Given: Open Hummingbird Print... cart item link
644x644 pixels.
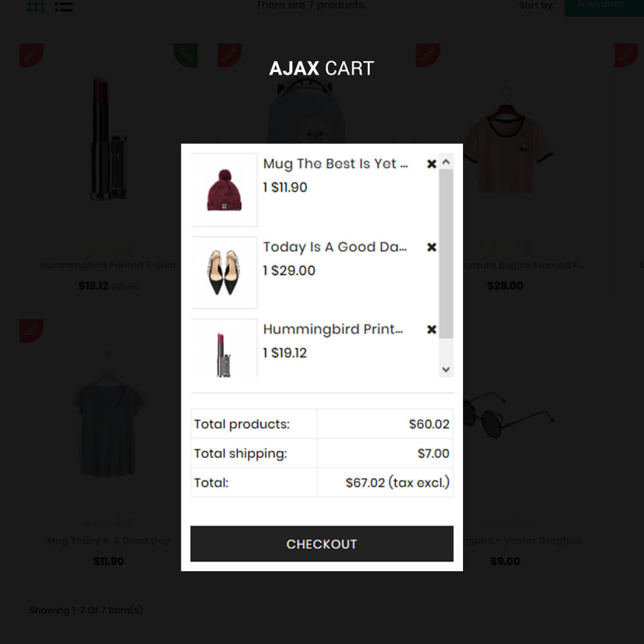Looking at the screenshot, I should [x=333, y=329].
